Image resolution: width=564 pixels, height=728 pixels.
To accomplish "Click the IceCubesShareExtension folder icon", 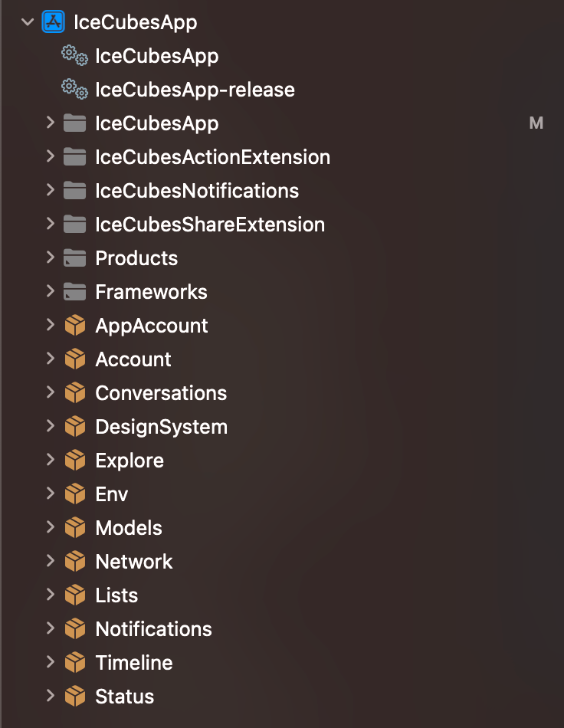I will pyautogui.click(x=75, y=225).
